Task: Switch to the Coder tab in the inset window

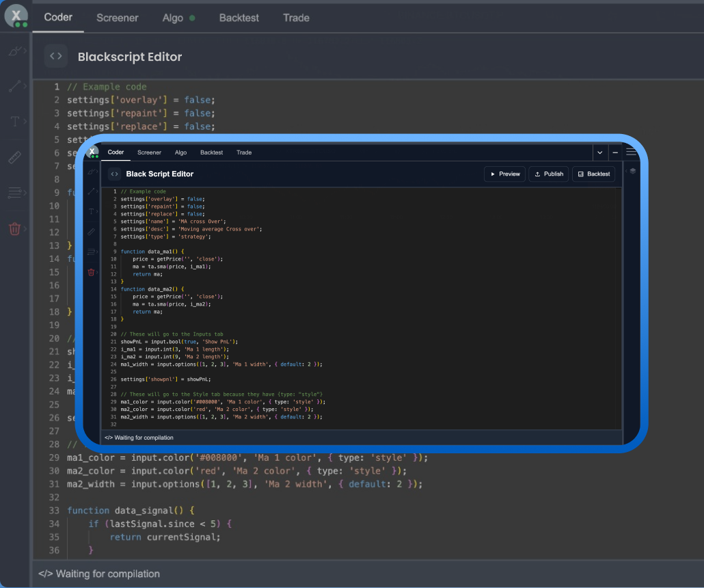Action: (116, 152)
